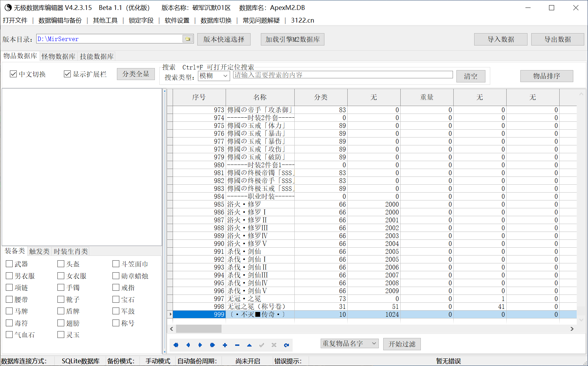Open the 时装生肖类 tab
The width and height of the screenshot is (588, 366).
click(71, 251)
